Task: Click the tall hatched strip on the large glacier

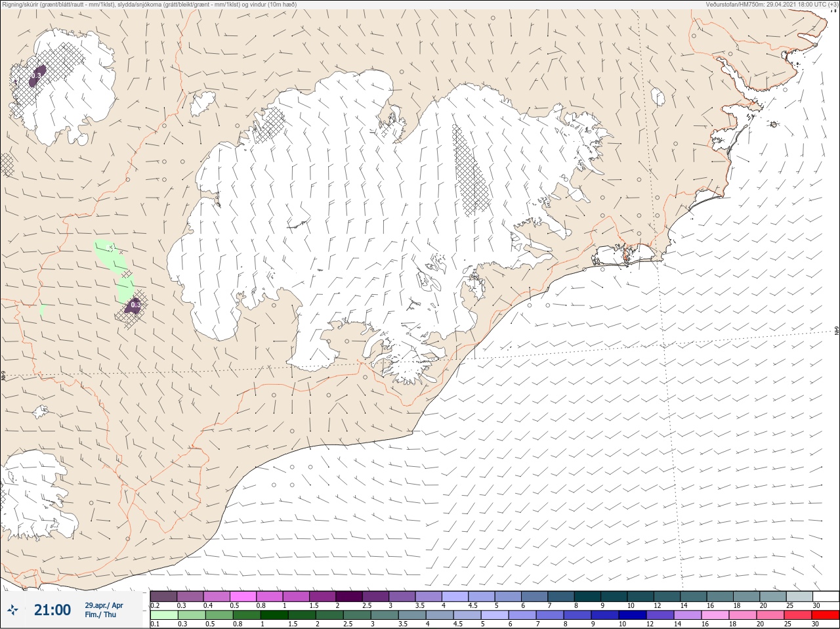Action: (470, 171)
